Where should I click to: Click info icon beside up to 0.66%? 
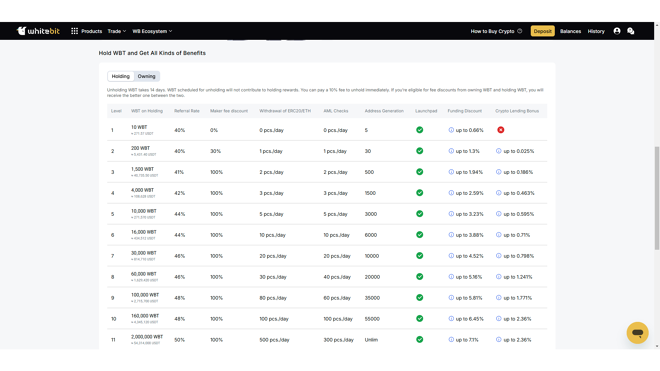451,130
